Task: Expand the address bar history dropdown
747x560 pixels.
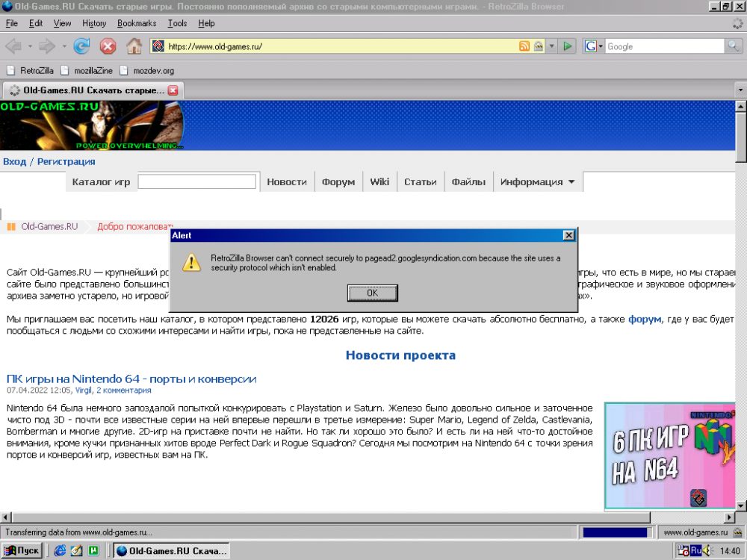Action: tap(552, 46)
